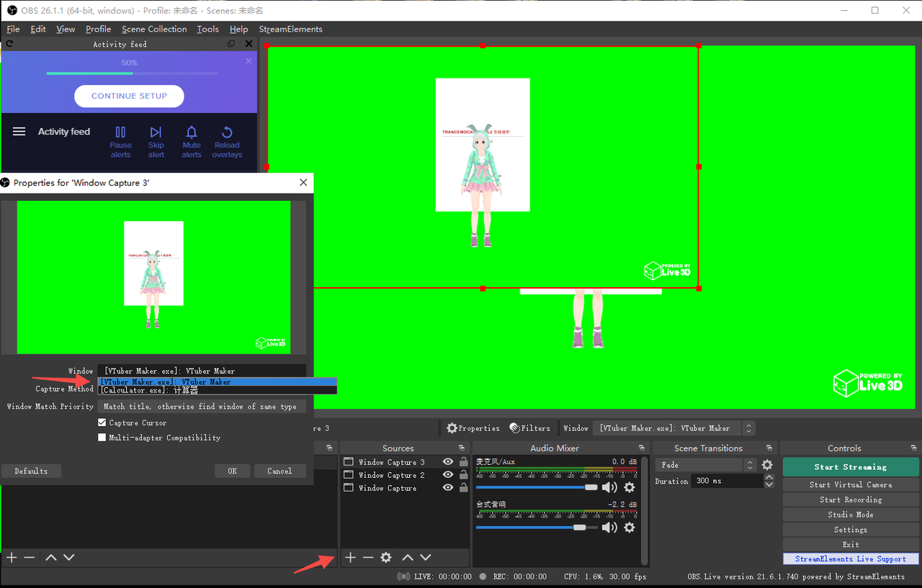Open the Scene Collection menu
The height and width of the screenshot is (588, 922).
[154, 30]
